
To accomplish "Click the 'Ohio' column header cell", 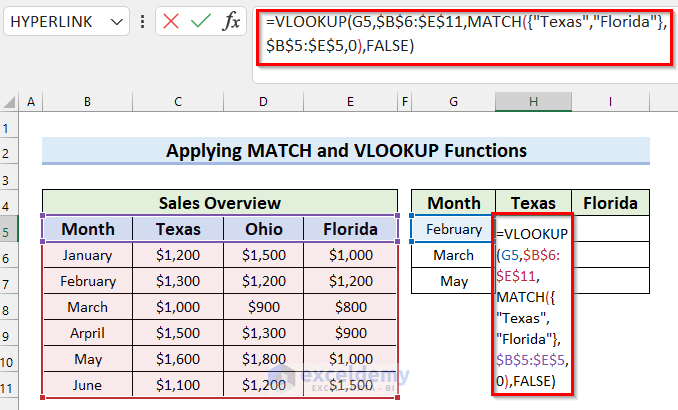I will (264, 229).
